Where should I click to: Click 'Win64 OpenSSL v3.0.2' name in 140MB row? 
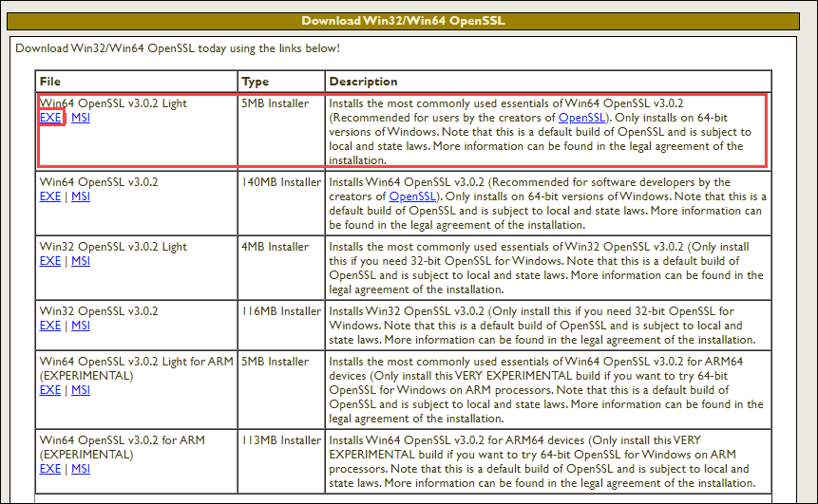[x=99, y=182]
